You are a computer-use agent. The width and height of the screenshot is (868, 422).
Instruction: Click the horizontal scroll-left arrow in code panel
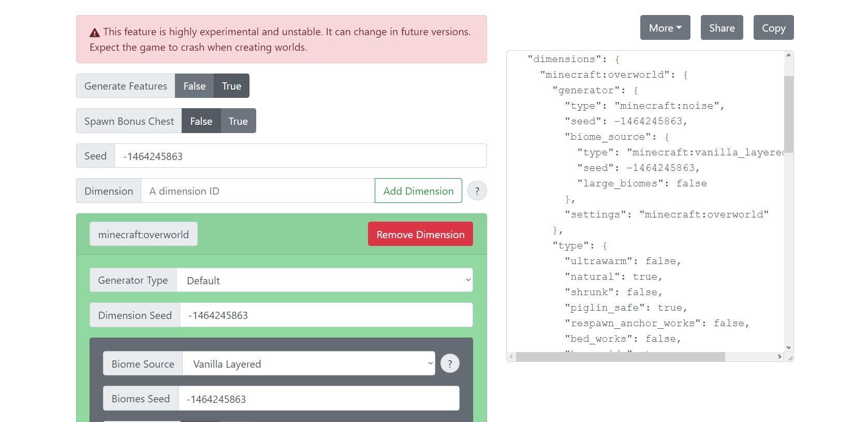[511, 356]
